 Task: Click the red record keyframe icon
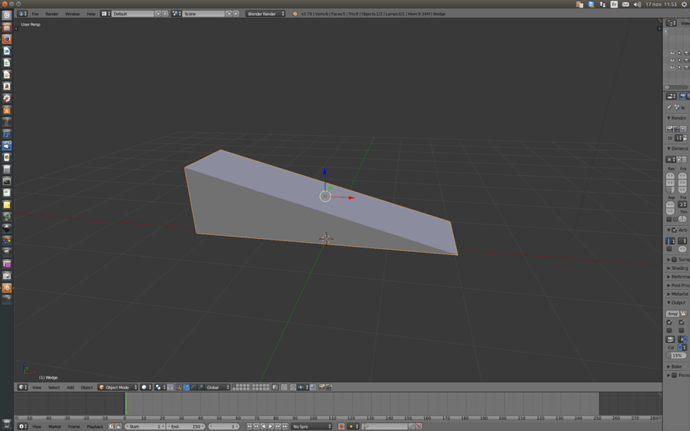pos(341,426)
